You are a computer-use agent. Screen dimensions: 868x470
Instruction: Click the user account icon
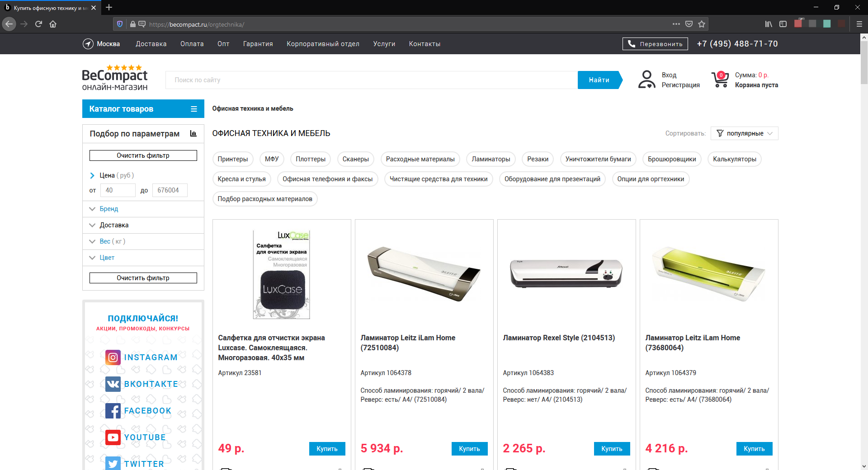647,80
